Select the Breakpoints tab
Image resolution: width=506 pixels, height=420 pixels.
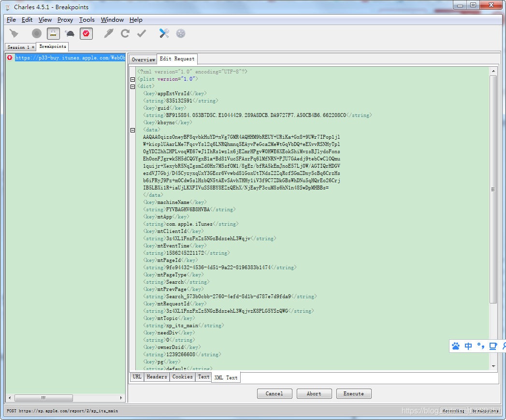click(x=53, y=46)
